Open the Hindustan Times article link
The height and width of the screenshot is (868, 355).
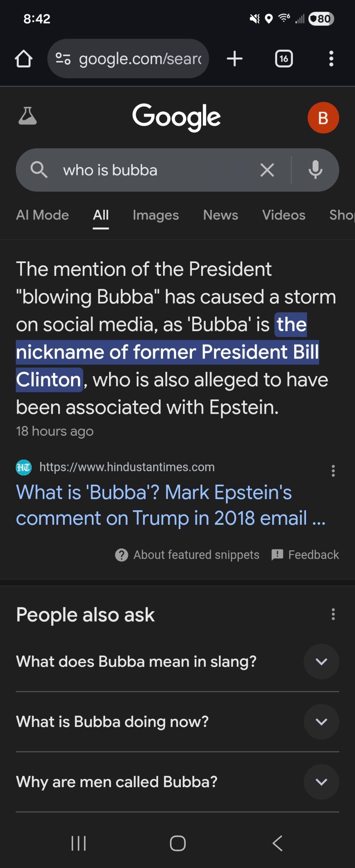pos(170,505)
